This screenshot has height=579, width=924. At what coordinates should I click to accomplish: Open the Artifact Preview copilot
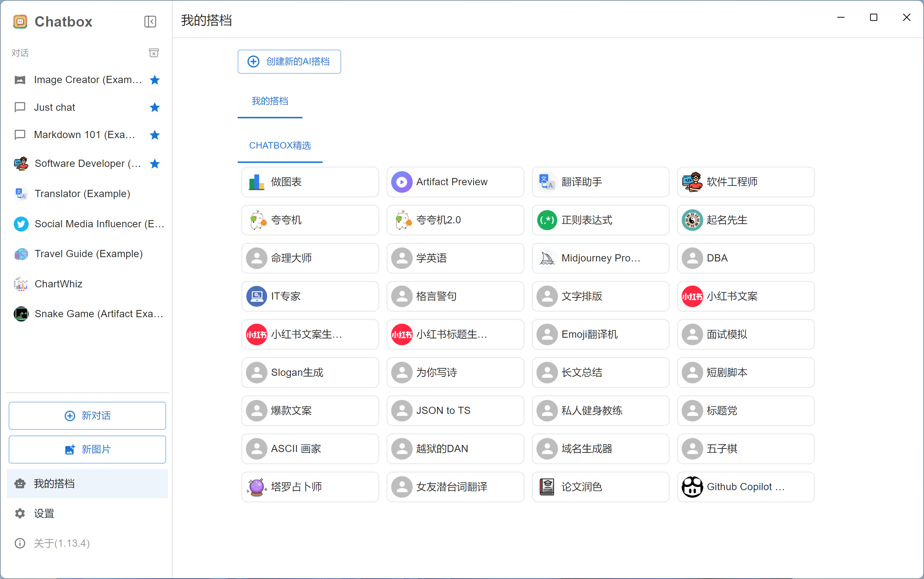(455, 182)
